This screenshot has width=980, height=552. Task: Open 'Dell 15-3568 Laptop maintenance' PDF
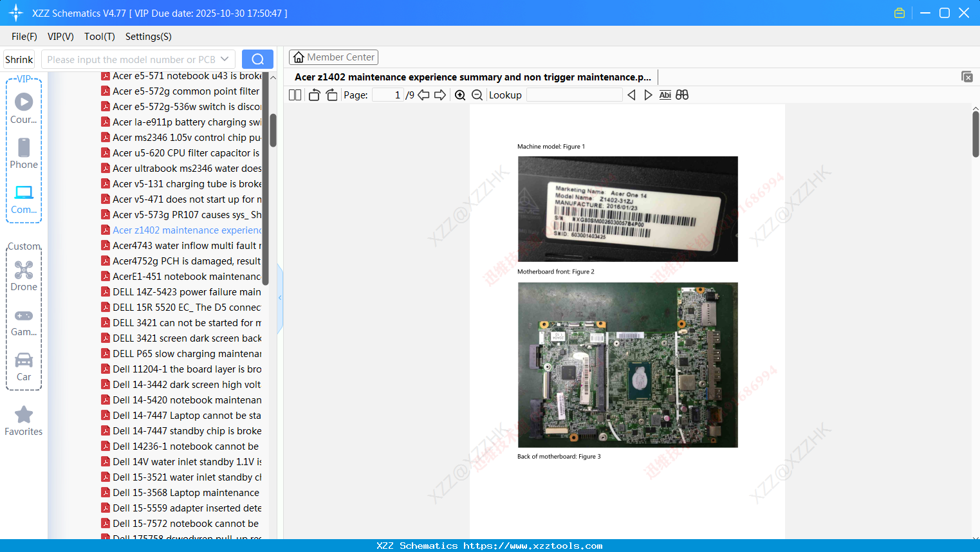point(181,493)
